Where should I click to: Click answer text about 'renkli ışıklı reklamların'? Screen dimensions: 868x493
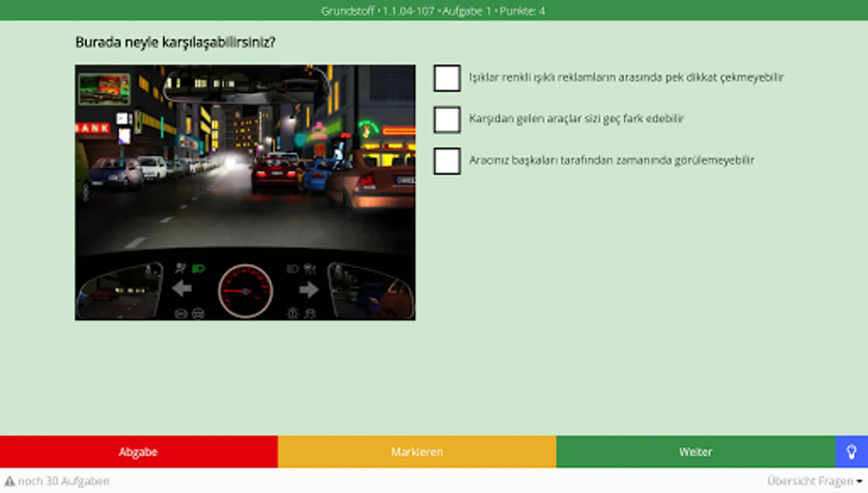click(626, 77)
